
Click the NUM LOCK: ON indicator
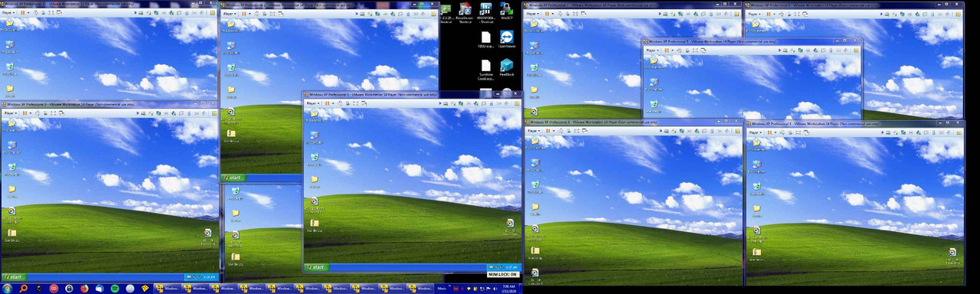502,274
